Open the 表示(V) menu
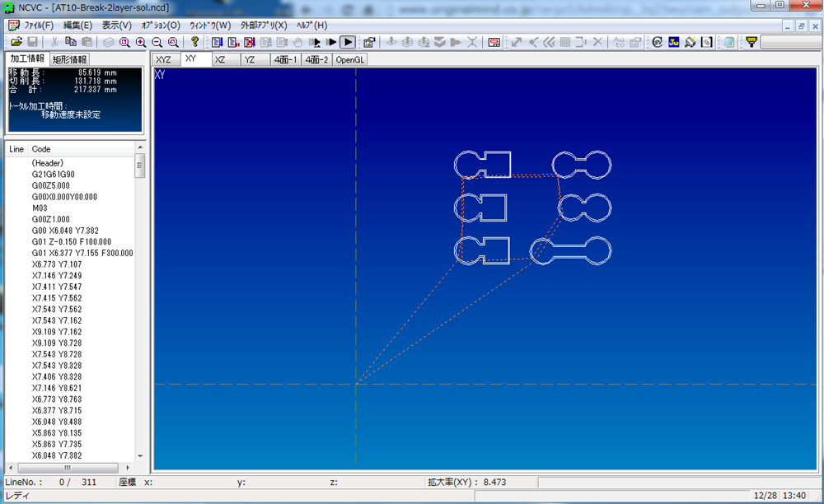The image size is (824, 504). [x=116, y=25]
